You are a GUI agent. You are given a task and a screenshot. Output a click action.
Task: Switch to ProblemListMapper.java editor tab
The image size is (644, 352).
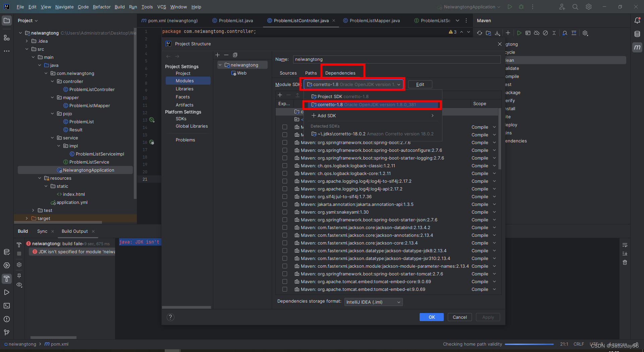tap(372, 20)
